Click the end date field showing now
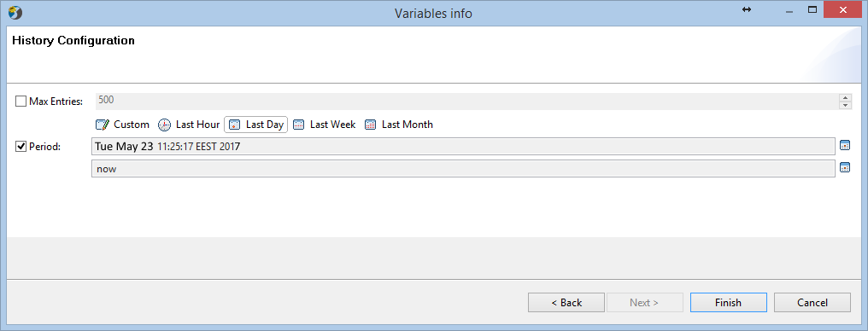The height and width of the screenshot is (331, 868). [463, 169]
